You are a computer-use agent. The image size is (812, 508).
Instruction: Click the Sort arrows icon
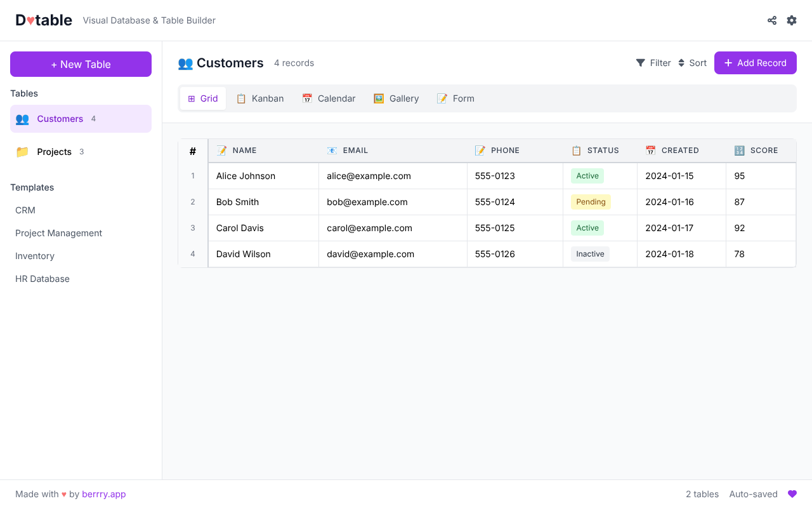click(x=681, y=63)
